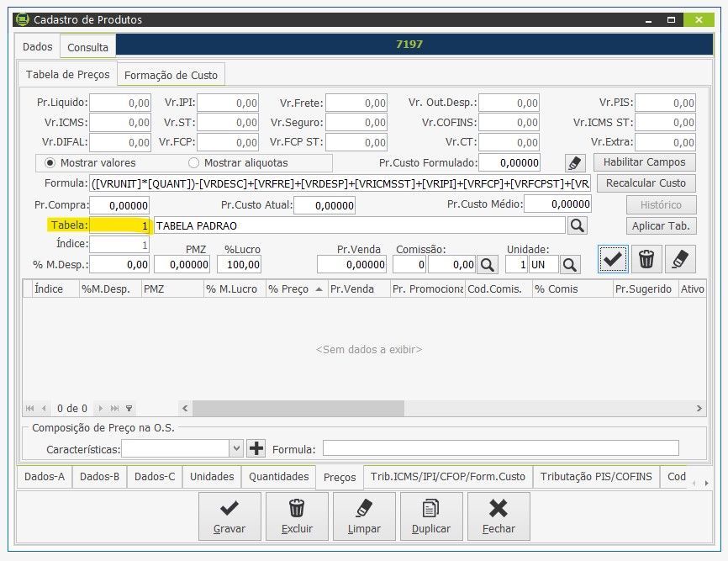Search unit using the Unidade magnifier icon
This screenshot has width=728, height=561.
coord(569,265)
